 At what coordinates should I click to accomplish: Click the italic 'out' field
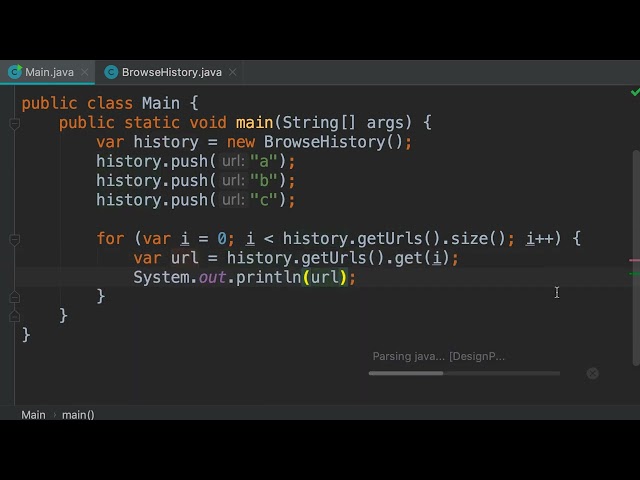coord(212,278)
